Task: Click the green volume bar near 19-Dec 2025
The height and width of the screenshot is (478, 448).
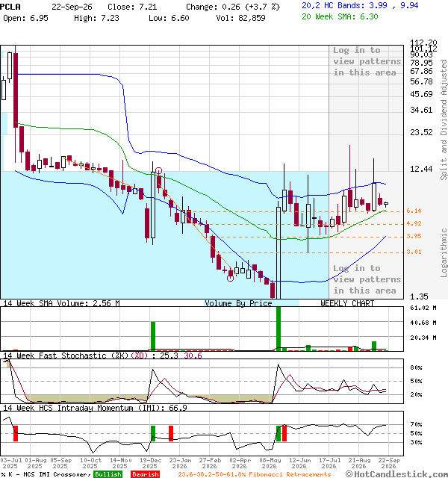Action: tap(153, 336)
